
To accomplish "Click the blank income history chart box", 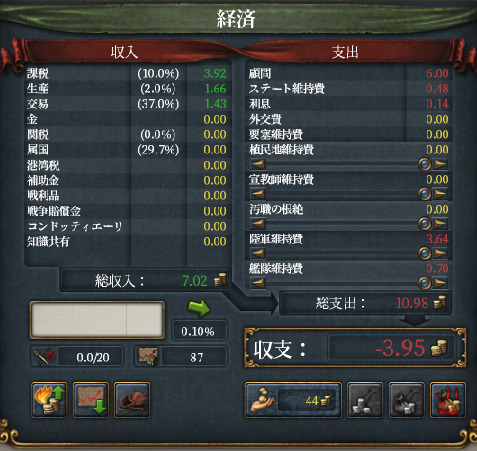I will pos(97,320).
